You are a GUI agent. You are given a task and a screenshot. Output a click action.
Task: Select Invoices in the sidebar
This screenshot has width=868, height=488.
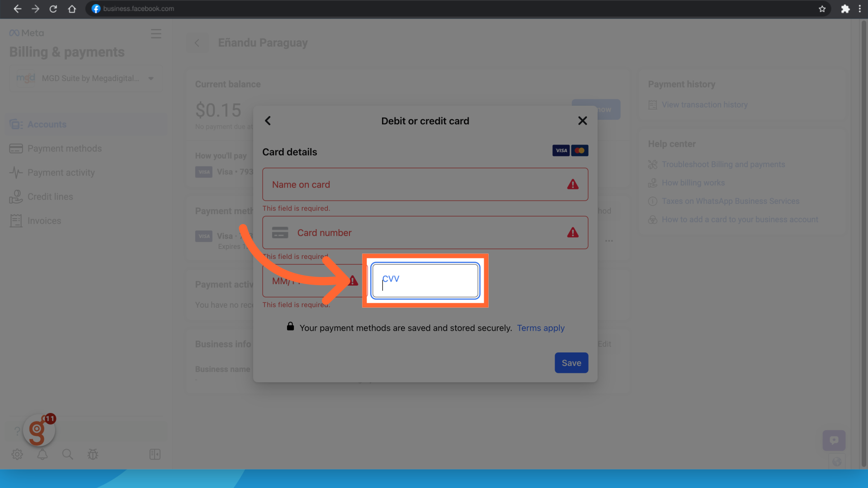point(44,221)
